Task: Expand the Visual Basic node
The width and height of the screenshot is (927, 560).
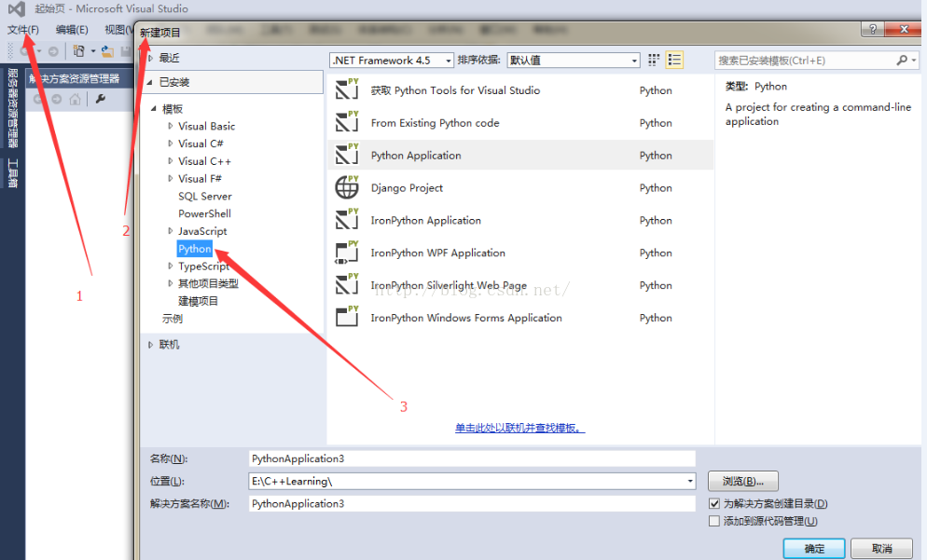Action: (x=171, y=127)
